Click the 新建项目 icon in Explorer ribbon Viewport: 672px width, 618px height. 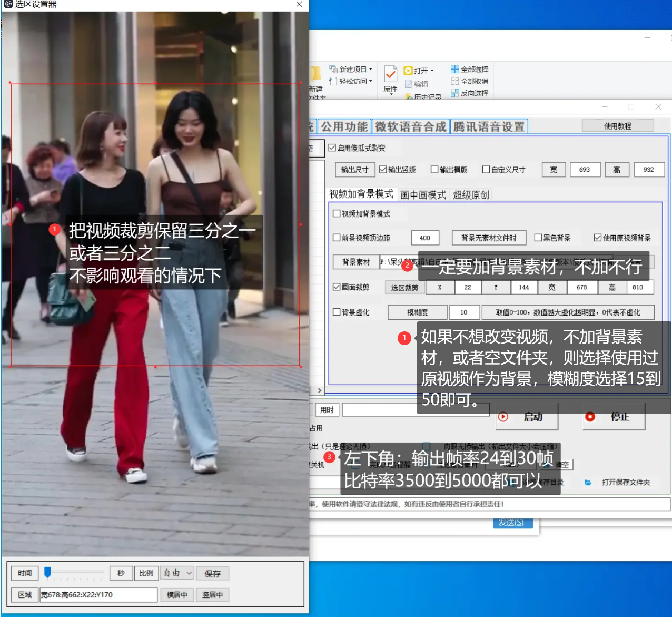coord(333,69)
